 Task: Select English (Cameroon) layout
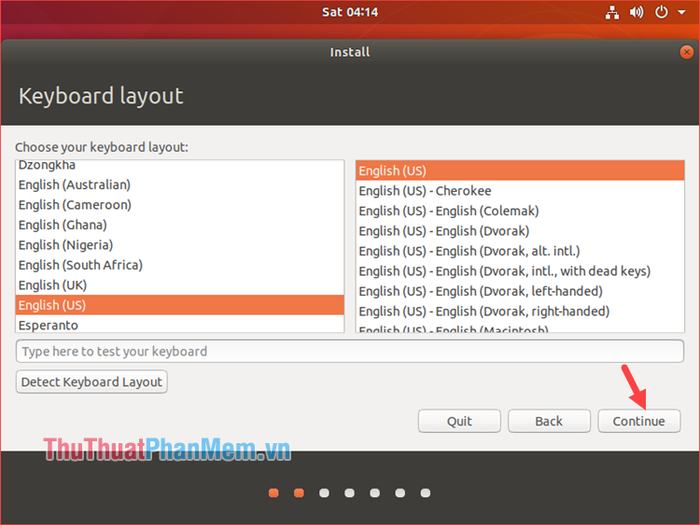[x=180, y=205]
